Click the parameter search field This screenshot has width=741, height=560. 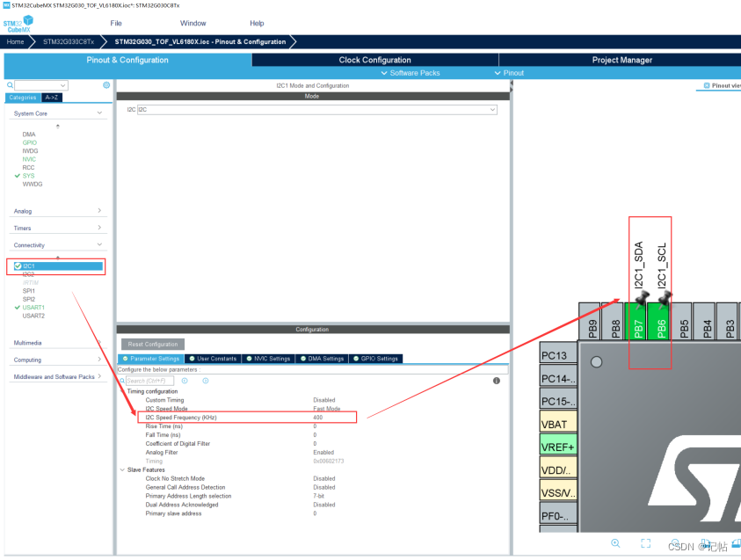pyautogui.click(x=151, y=381)
